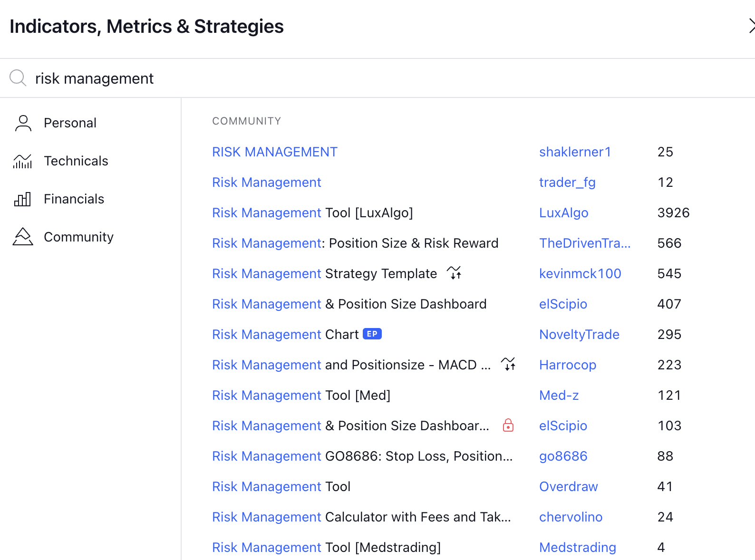Select Position Size & Risk Reward script
Image resolution: width=755 pixels, height=560 pixels.
355,243
